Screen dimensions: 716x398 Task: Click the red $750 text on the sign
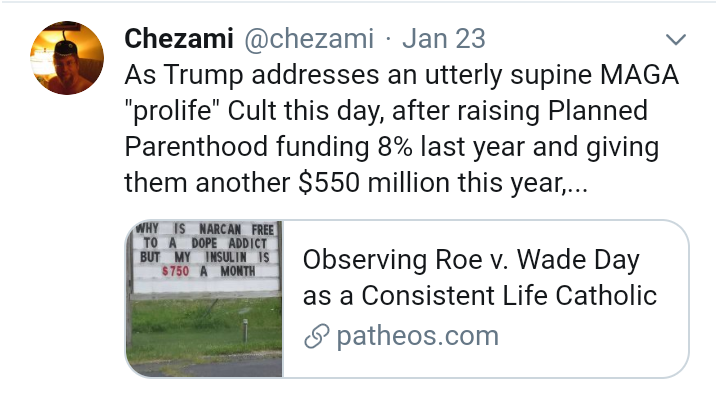click(175, 271)
